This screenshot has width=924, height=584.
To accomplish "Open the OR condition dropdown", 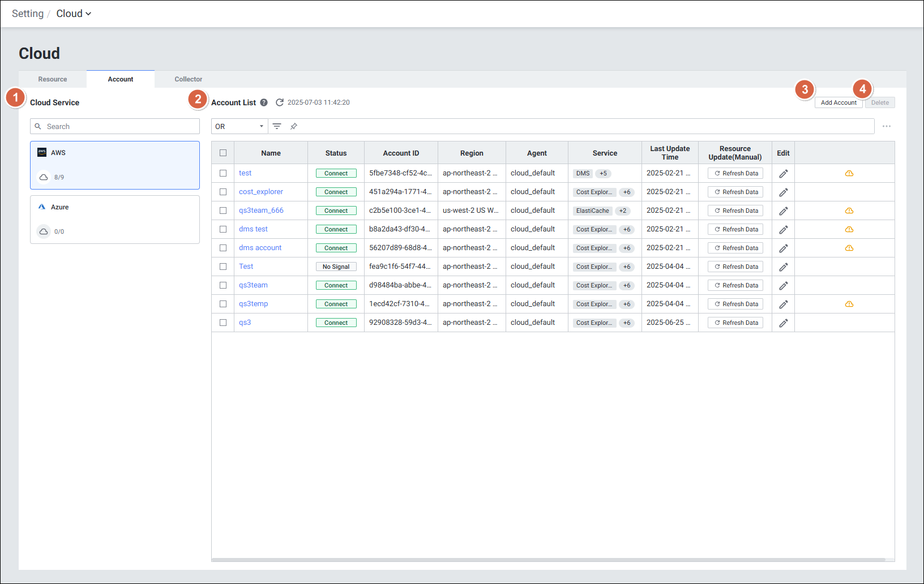I will pos(239,126).
